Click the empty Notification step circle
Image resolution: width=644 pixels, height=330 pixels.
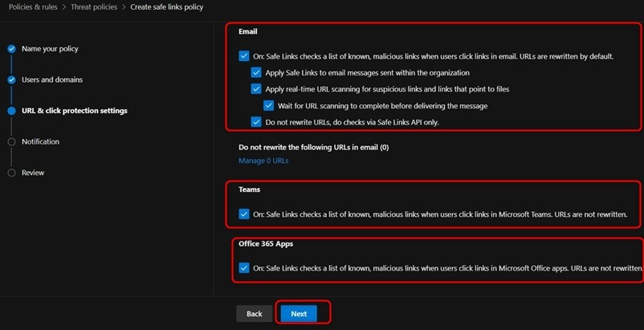coord(11,141)
